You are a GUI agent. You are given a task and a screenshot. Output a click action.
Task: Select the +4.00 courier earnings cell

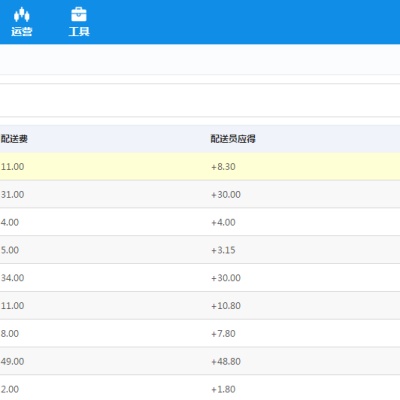click(x=223, y=222)
